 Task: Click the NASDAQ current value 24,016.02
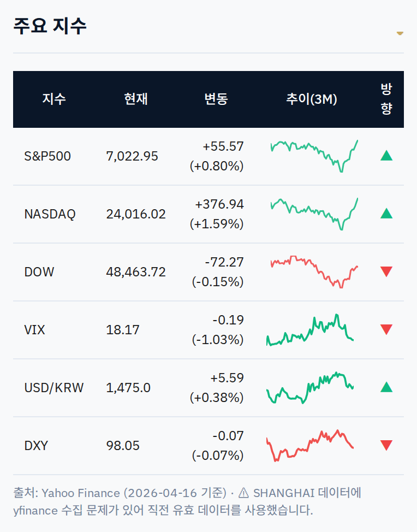(136, 215)
